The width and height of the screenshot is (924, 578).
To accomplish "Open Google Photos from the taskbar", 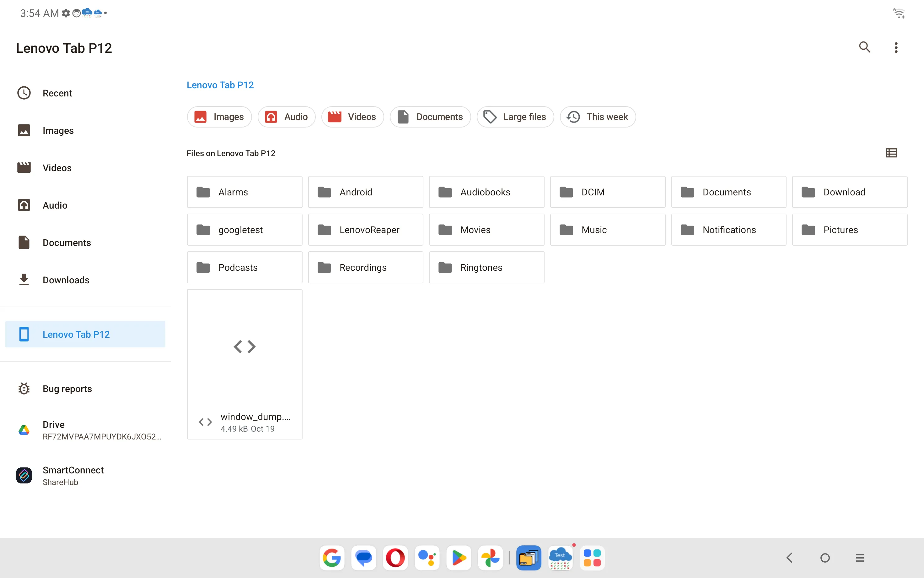I will coord(490,558).
